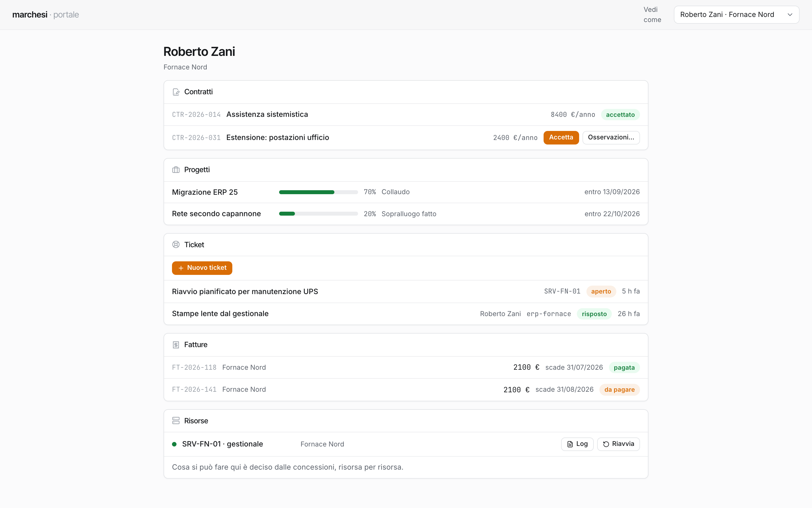The height and width of the screenshot is (508, 812).
Task: Click the dropdown chevron arrow
Action: coord(790,15)
